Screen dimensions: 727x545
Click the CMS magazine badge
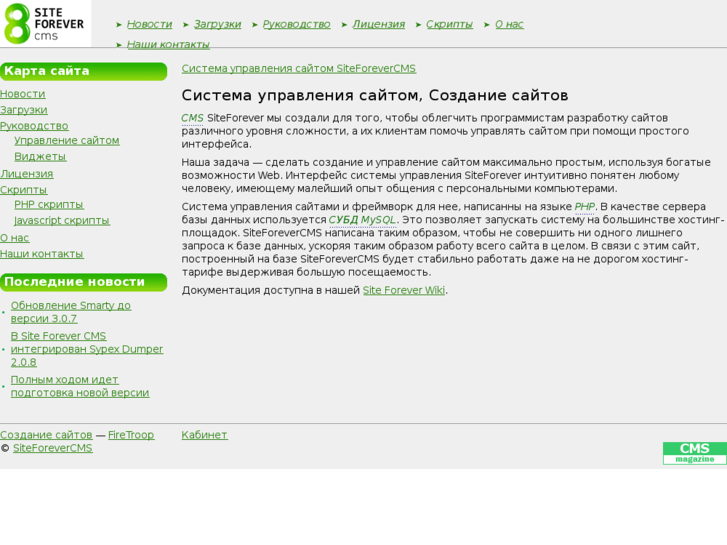695,453
